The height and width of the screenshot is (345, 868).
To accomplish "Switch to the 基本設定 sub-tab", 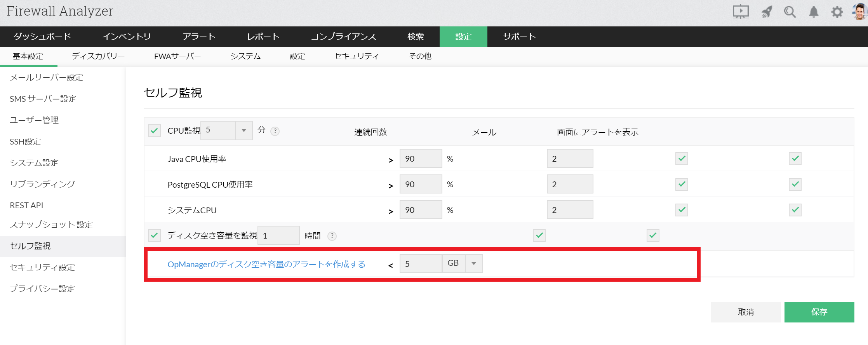I will point(28,56).
